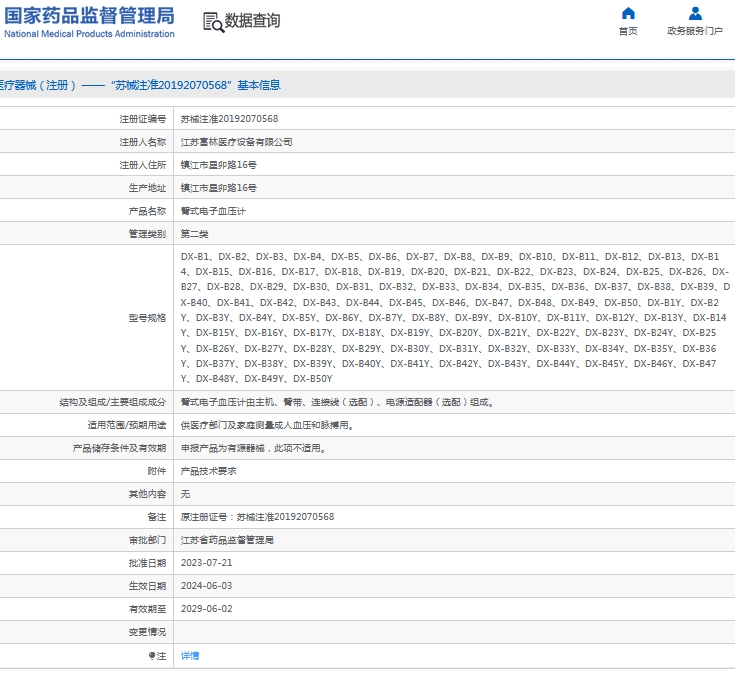
Task: Open the 政务服务门户 user icon
Action: [695, 13]
